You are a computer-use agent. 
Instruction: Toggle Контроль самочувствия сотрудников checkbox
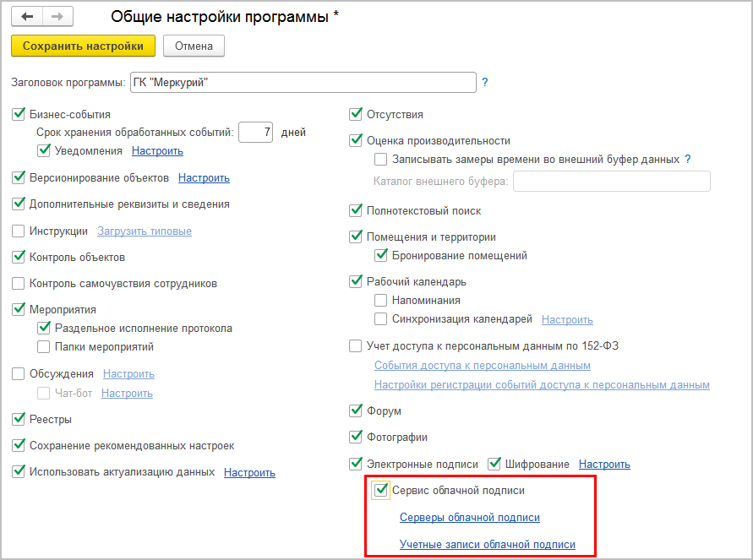coord(19,284)
